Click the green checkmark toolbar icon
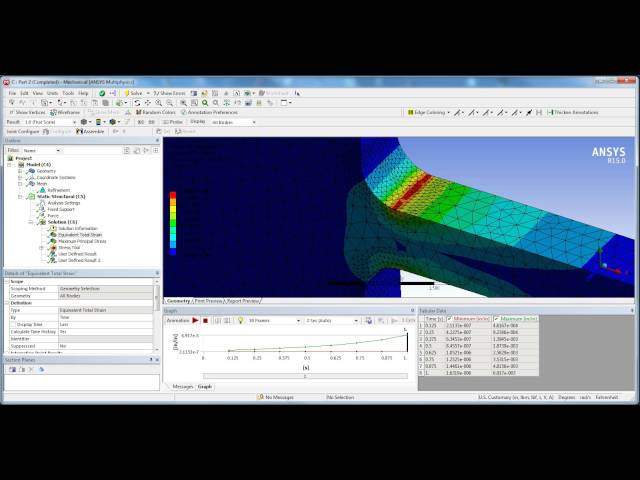 102,93
